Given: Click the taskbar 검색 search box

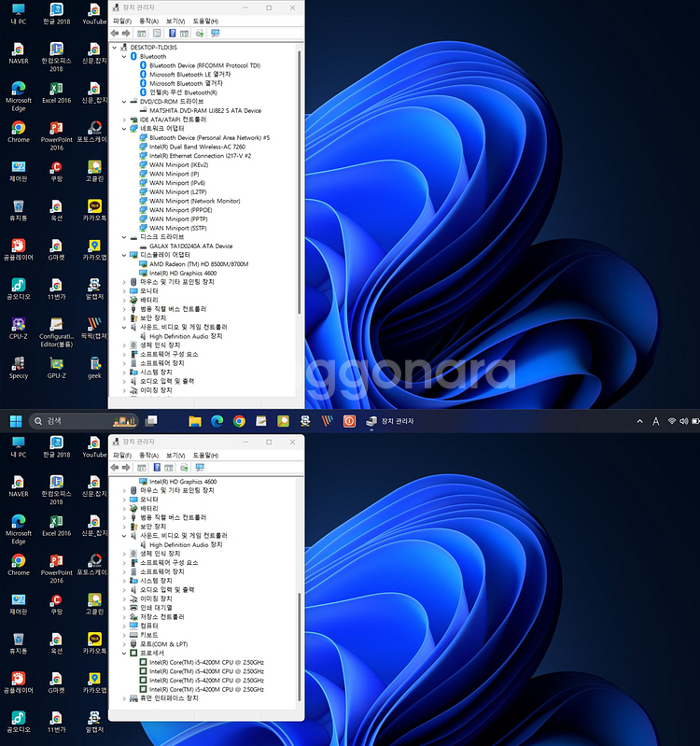Looking at the screenshot, I should pos(84,421).
